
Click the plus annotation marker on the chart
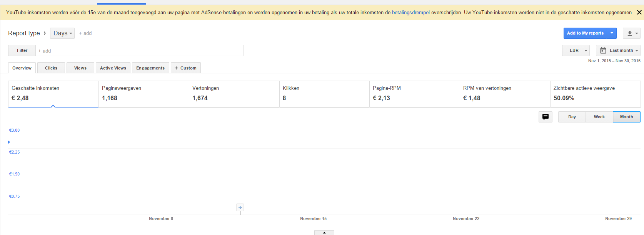[240, 208]
